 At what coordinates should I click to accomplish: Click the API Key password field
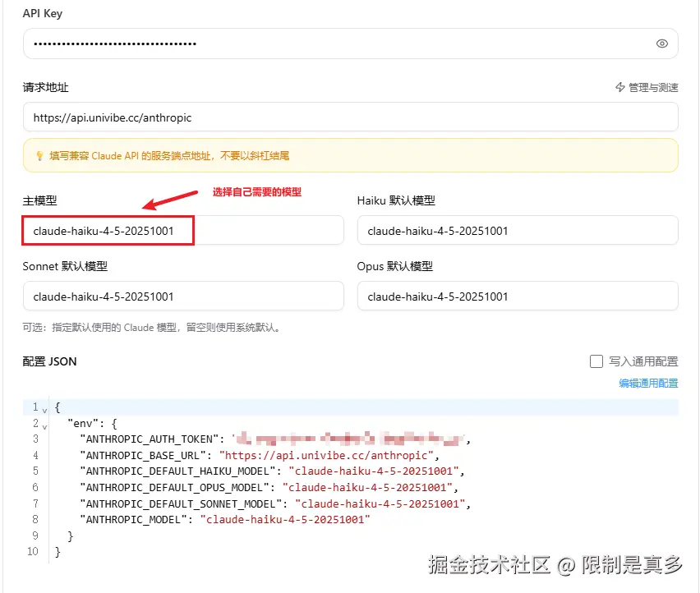[351, 44]
